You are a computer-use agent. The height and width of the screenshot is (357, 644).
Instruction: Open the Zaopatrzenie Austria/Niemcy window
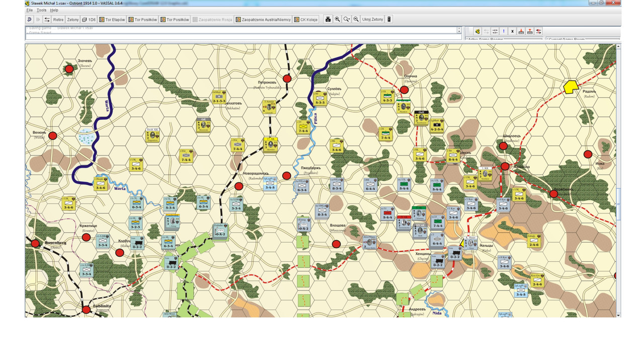[x=263, y=20]
